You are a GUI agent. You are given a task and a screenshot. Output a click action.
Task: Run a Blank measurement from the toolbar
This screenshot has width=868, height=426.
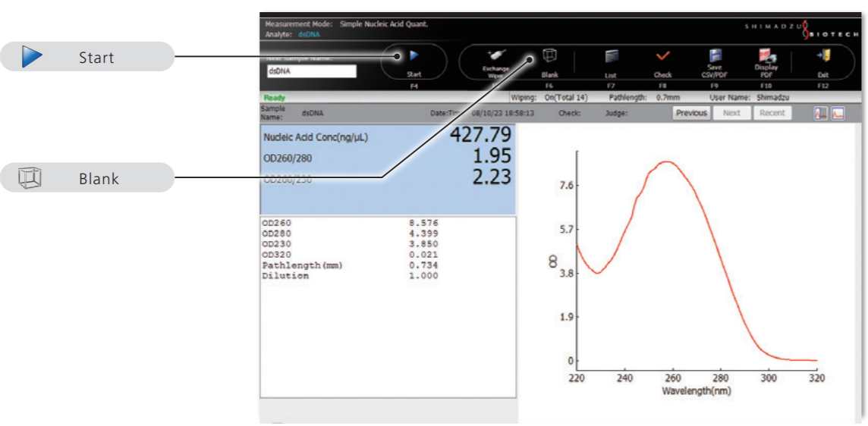(x=549, y=58)
